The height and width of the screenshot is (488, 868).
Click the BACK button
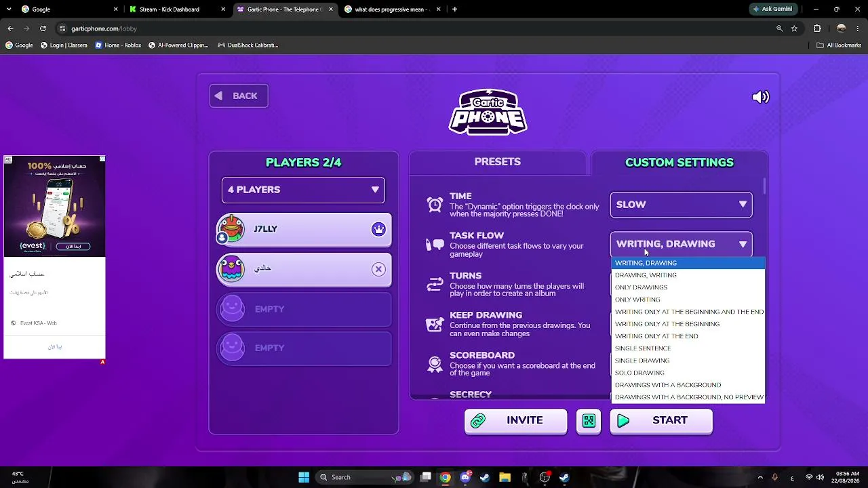[239, 96]
